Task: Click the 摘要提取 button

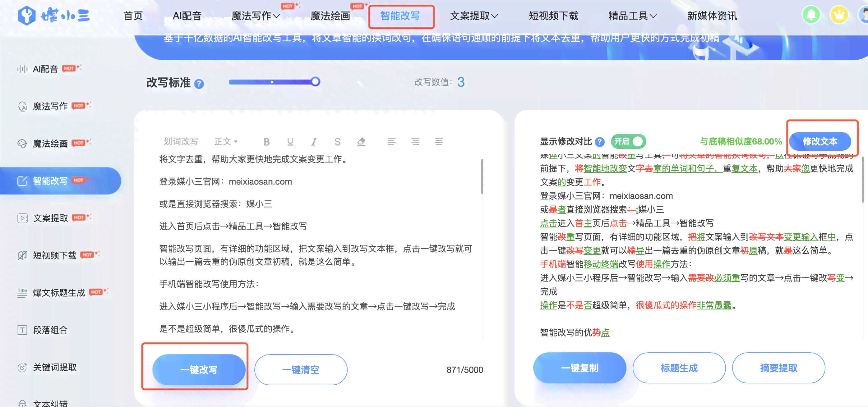Action: 778,368
